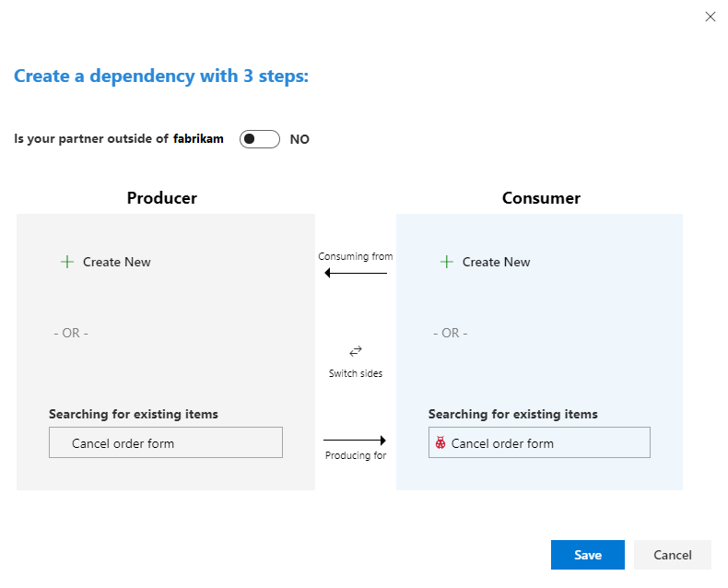Screen dimensions: 728x588
Task: Focus the Producer existing items search box
Action: (x=166, y=443)
